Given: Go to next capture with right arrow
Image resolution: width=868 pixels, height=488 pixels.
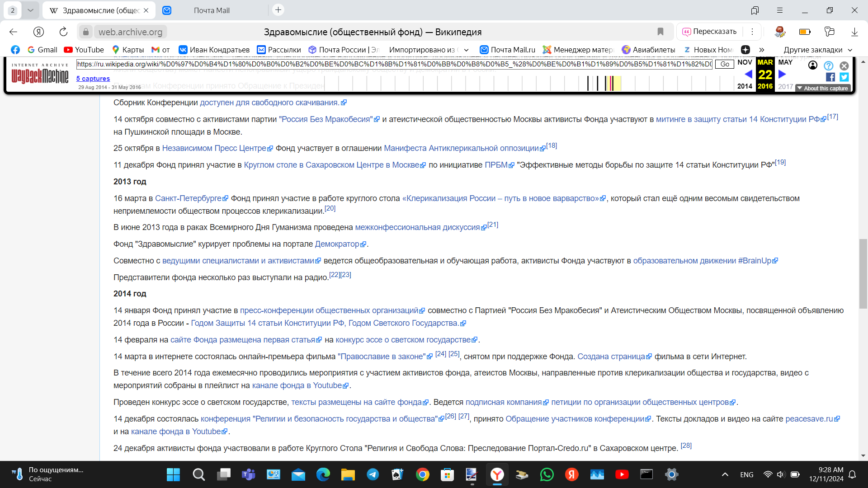Looking at the screenshot, I should pos(783,74).
